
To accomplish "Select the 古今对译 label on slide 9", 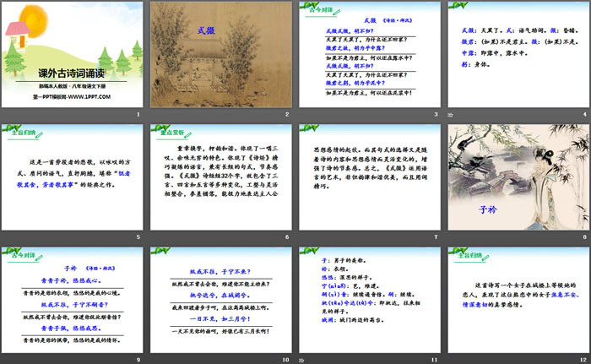I will coord(21,252).
